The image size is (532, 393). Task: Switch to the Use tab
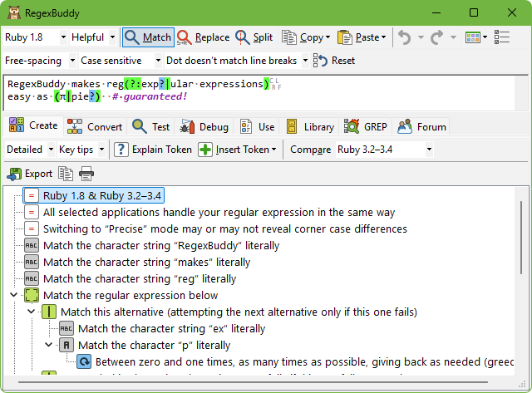(257, 127)
